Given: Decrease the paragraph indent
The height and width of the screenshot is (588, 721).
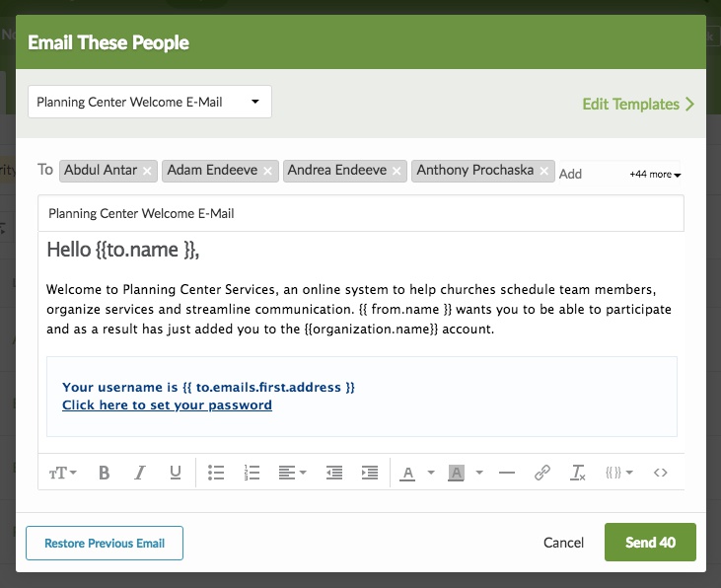Looking at the screenshot, I should point(334,473).
